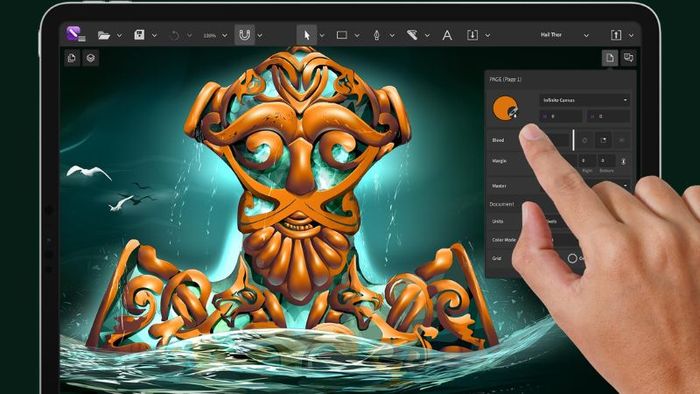Open the zoom level chevron
This screenshot has width=700, height=394.
click(x=225, y=35)
